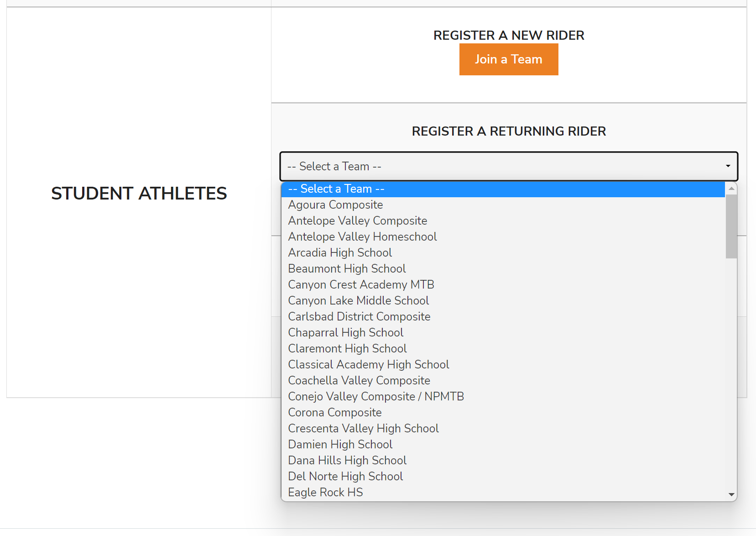The width and height of the screenshot is (756, 536).
Task: Select Canyon Crest Academy MTB
Action: (361, 285)
